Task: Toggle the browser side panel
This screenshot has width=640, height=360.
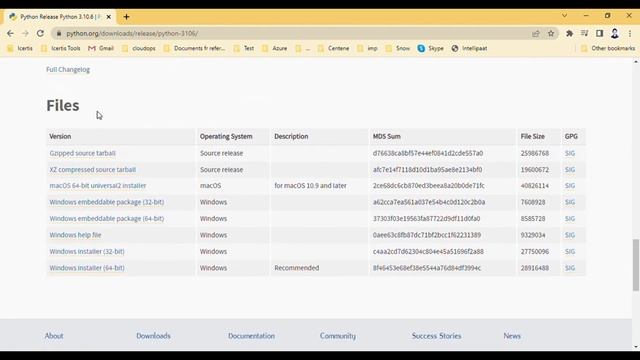Action: [599, 33]
